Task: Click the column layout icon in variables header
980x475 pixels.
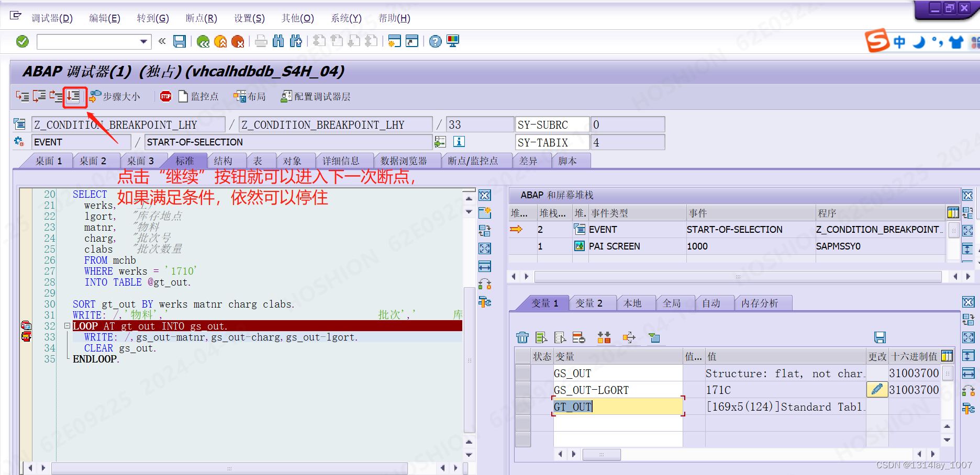Action: [x=946, y=356]
